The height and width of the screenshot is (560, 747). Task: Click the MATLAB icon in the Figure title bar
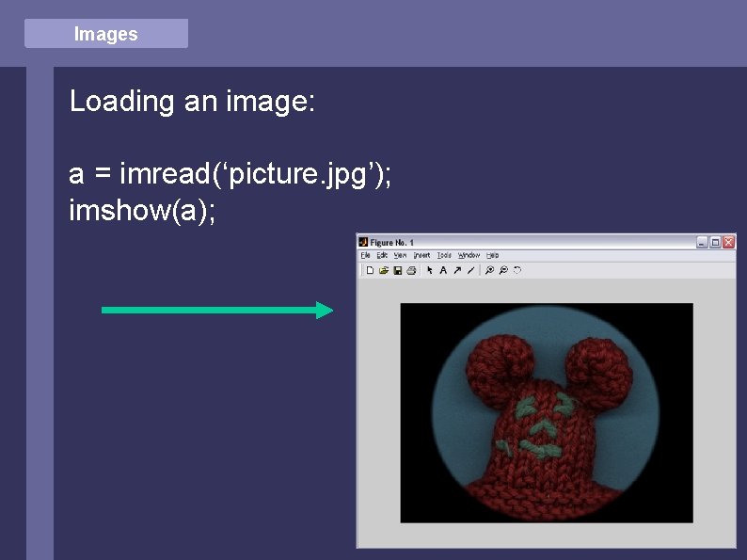pos(363,242)
